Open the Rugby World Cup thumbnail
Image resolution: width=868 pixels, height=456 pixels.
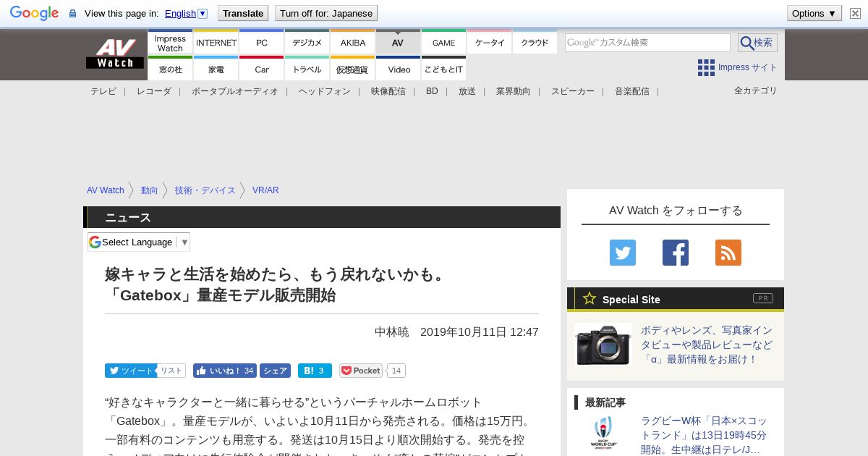pyautogui.click(x=603, y=434)
